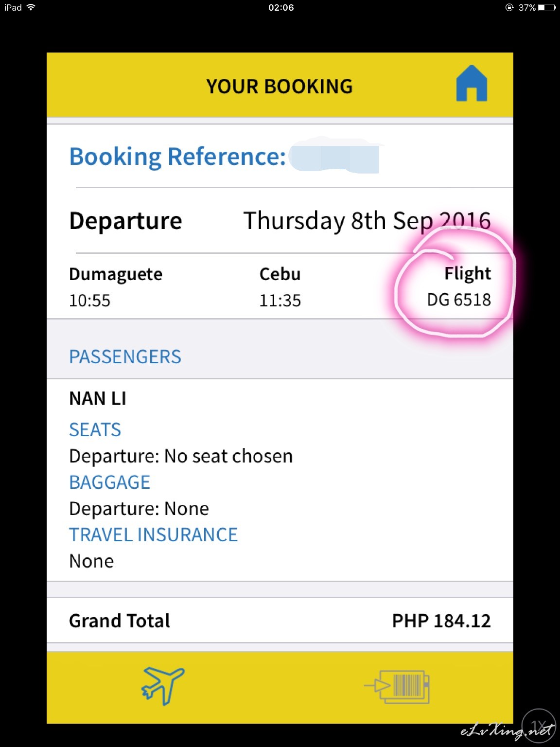This screenshot has height=747, width=560.
Task: Open the boarding pass barcode icon
Action: pos(397,687)
